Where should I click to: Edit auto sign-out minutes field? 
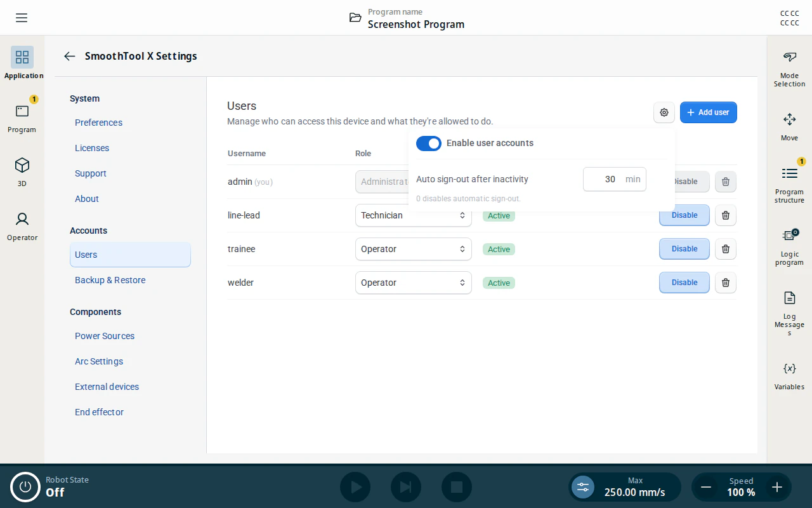[x=615, y=180]
